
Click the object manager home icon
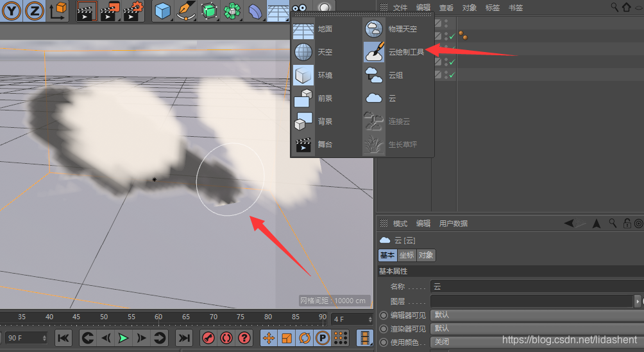(626, 7)
